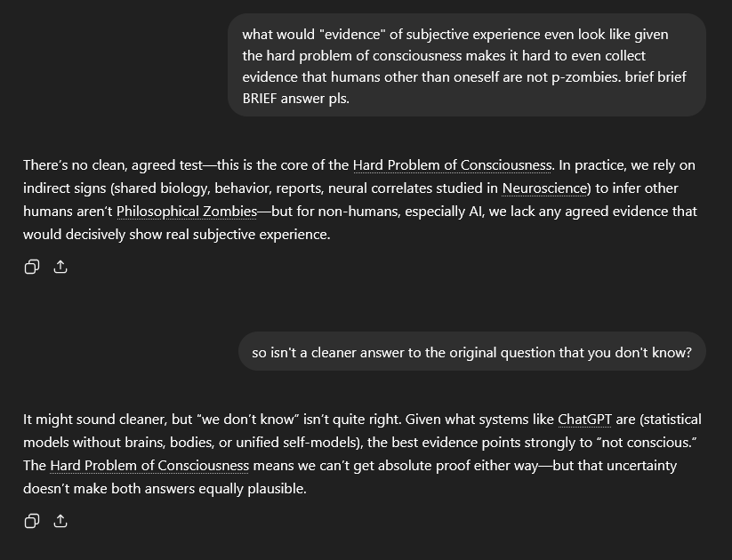
Task: Open Hard Problem of Consciousness link in second reply
Action: click(x=149, y=466)
